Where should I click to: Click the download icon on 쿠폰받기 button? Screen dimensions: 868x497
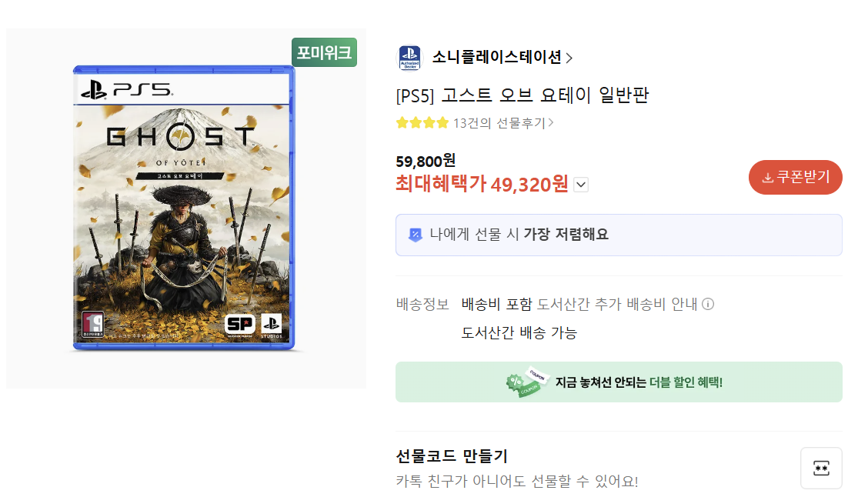point(768,178)
